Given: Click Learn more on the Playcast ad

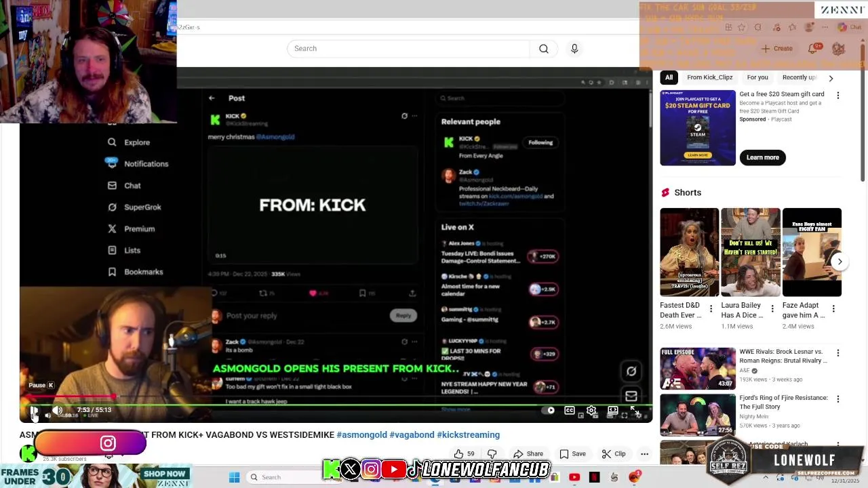Looking at the screenshot, I should pos(763,157).
